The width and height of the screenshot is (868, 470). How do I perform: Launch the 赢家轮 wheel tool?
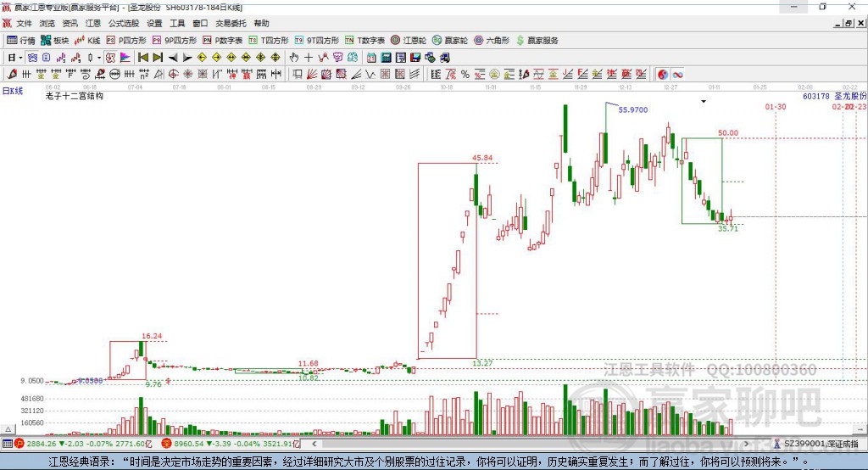(450, 41)
